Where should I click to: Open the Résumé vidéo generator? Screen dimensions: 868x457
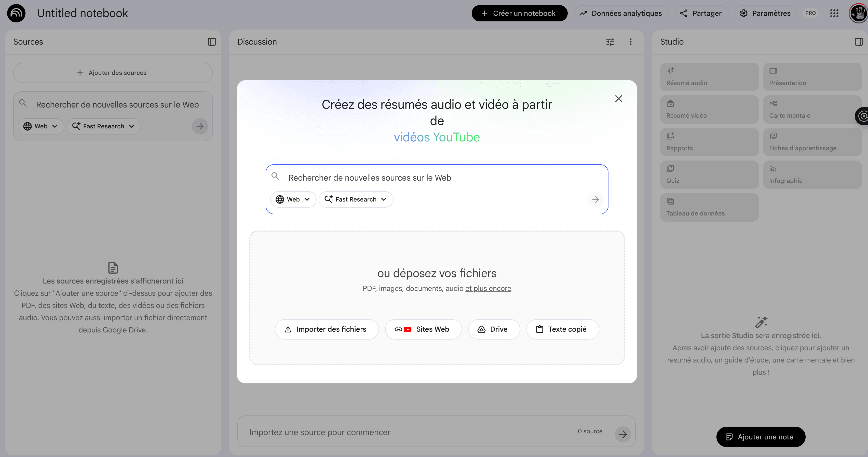(x=709, y=109)
